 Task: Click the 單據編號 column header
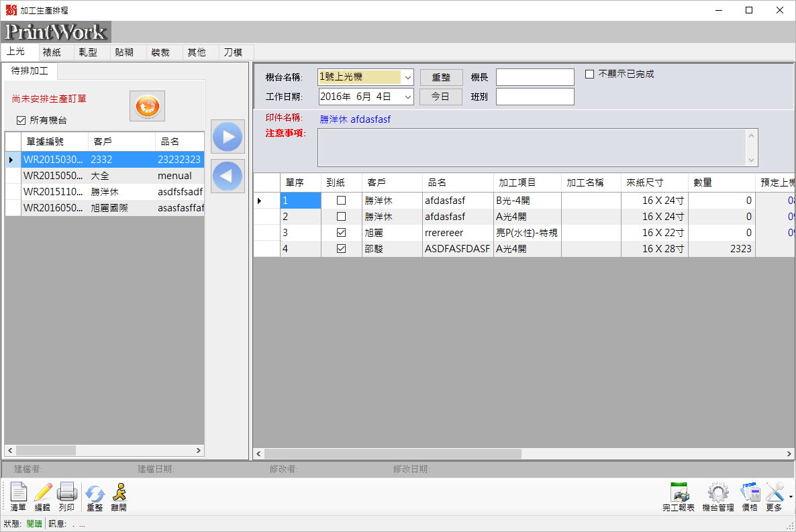pos(54,142)
